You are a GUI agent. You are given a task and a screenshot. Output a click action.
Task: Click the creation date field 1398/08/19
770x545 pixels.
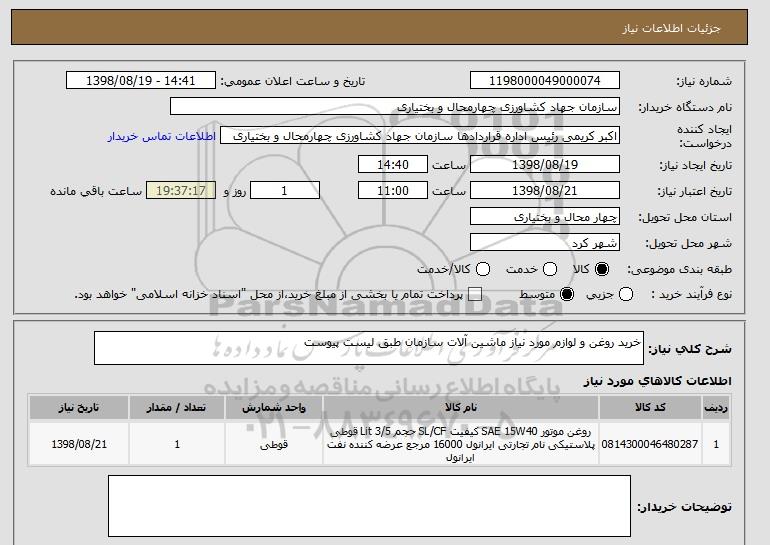click(545, 164)
